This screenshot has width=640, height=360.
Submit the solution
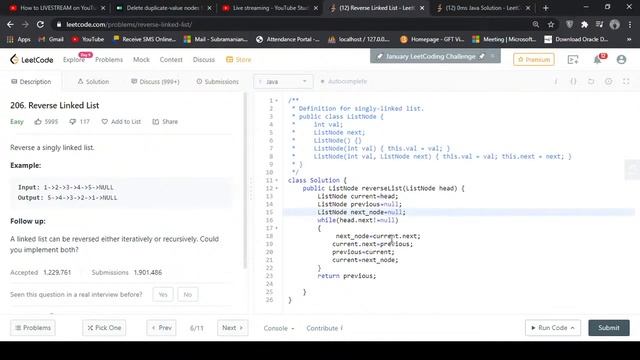(609, 328)
